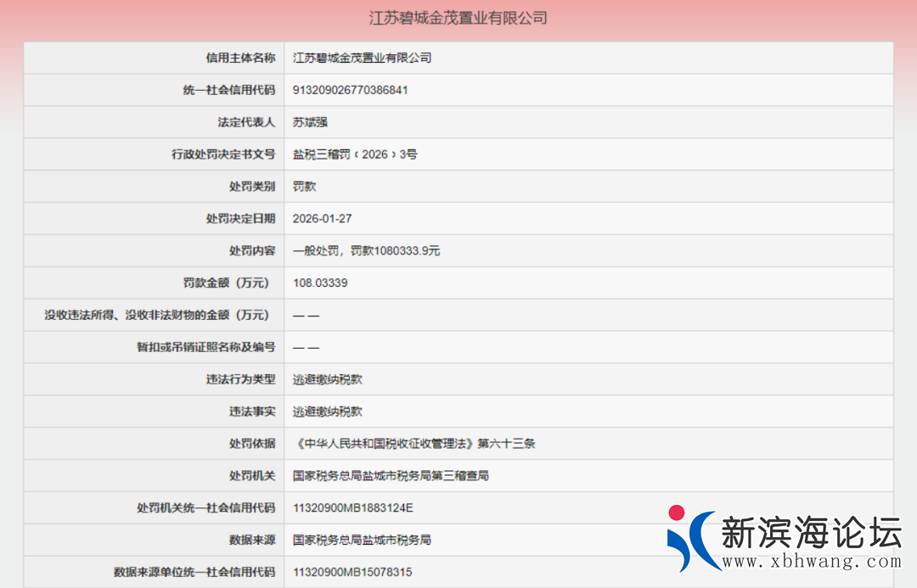Select the document number 盐税三稽罚〔2026〕3号

click(x=355, y=154)
